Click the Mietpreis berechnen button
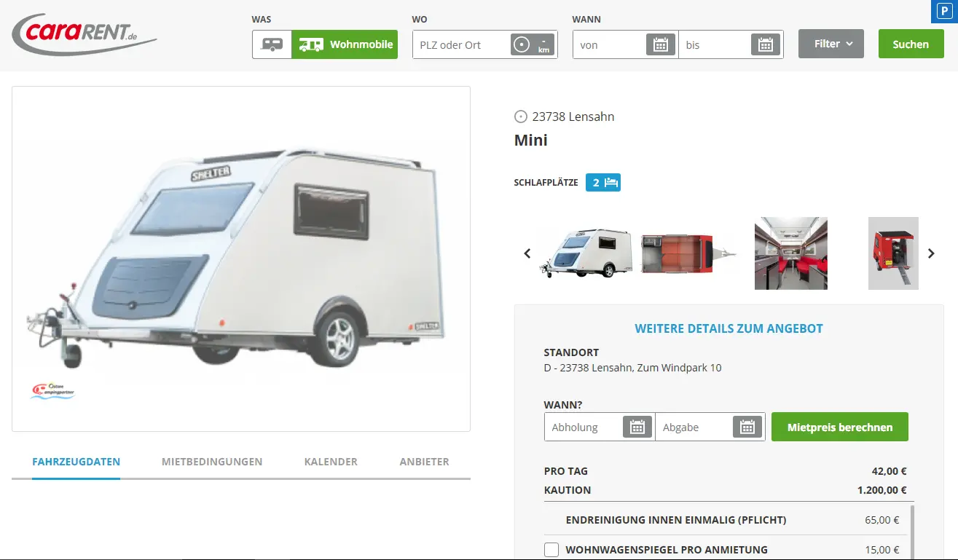Image resolution: width=958 pixels, height=560 pixels. [x=840, y=427]
